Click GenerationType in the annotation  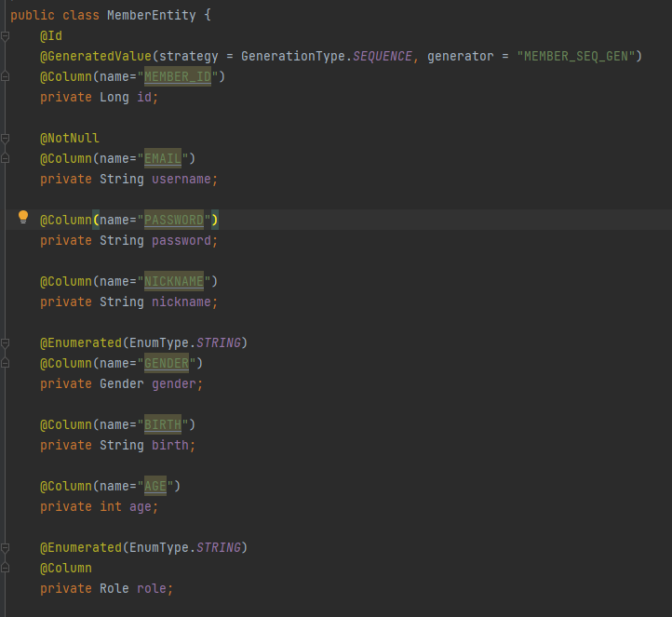[292, 56]
